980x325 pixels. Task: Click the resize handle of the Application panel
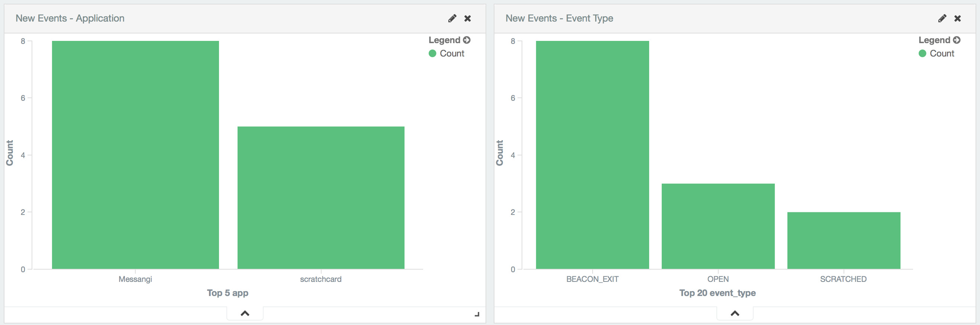(477, 314)
